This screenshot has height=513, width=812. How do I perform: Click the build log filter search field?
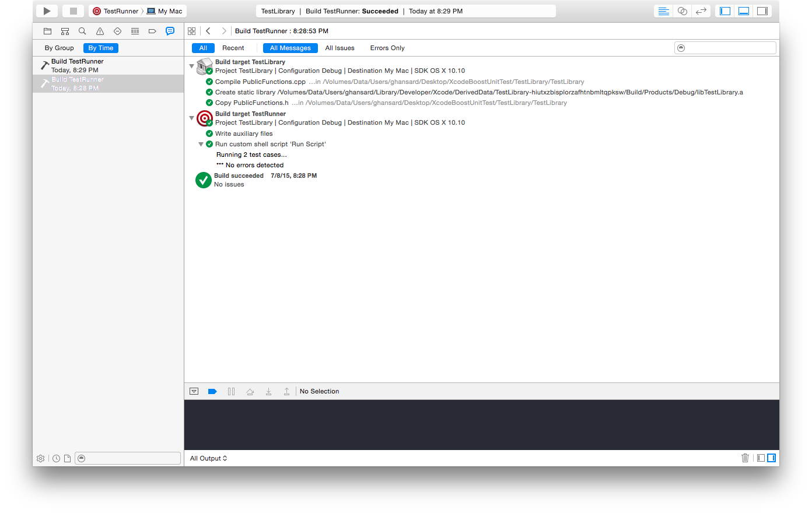pyautogui.click(x=725, y=48)
